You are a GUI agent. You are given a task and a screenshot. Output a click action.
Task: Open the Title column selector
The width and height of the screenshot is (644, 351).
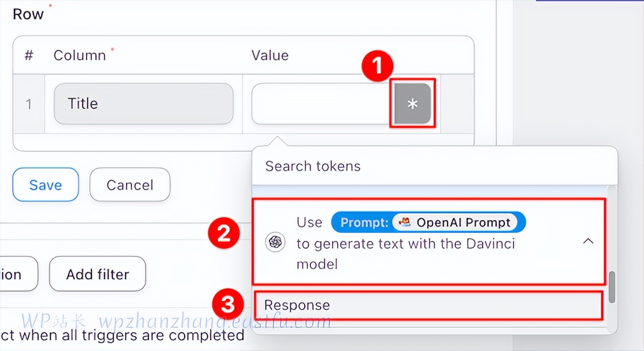pyautogui.click(x=143, y=104)
